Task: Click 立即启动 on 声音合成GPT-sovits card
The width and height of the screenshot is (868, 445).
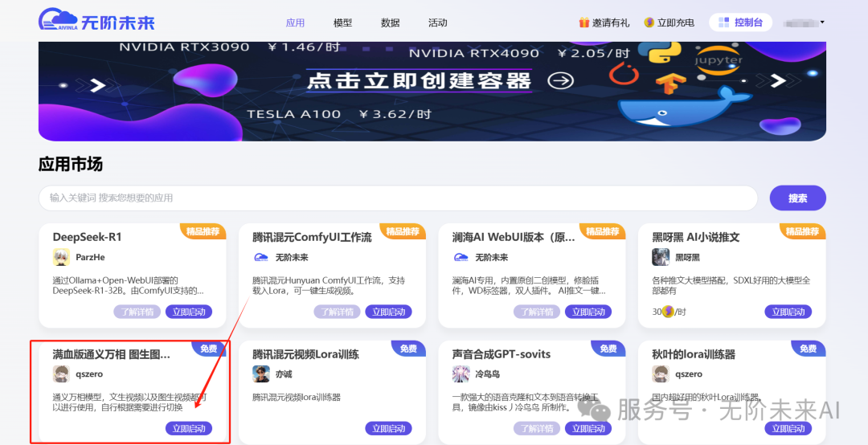Action: click(x=588, y=428)
